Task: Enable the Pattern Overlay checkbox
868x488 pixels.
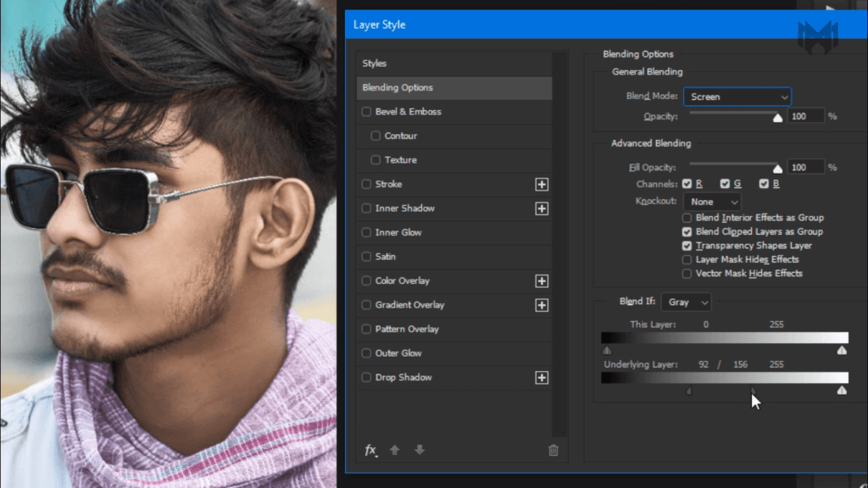Action: point(366,330)
